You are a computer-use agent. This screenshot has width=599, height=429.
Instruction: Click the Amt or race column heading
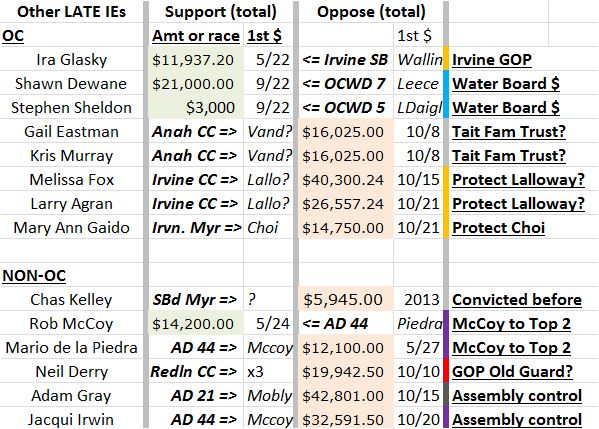click(x=196, y=36)
